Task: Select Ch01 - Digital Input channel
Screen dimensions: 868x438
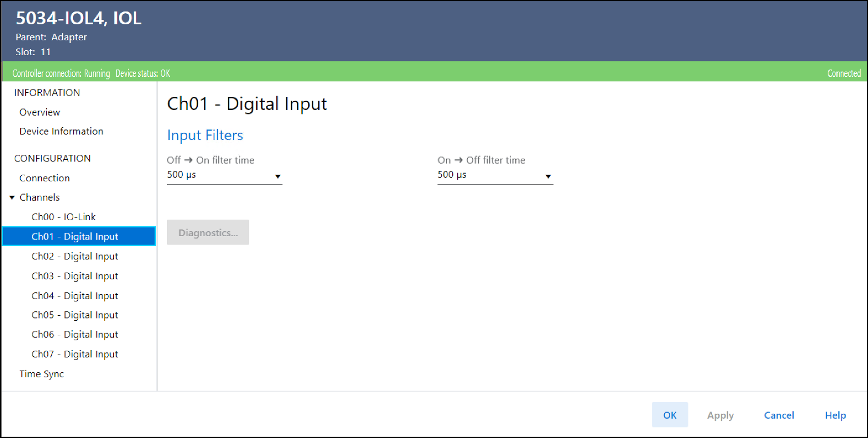Action: tap(75, 236)
